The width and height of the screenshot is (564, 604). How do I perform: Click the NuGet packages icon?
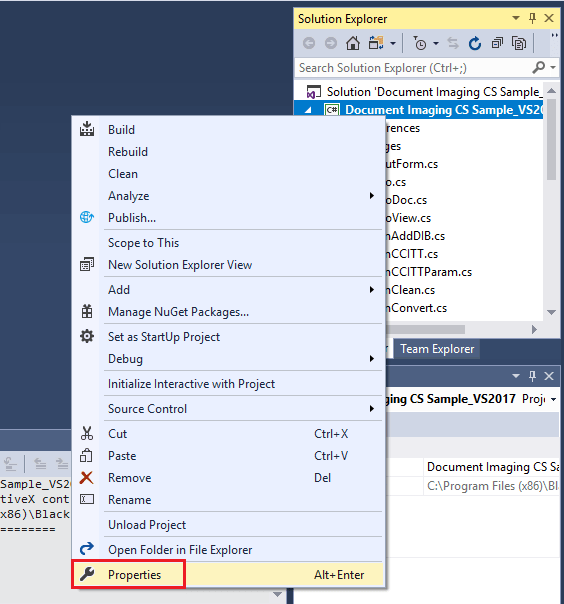[87, 311]
